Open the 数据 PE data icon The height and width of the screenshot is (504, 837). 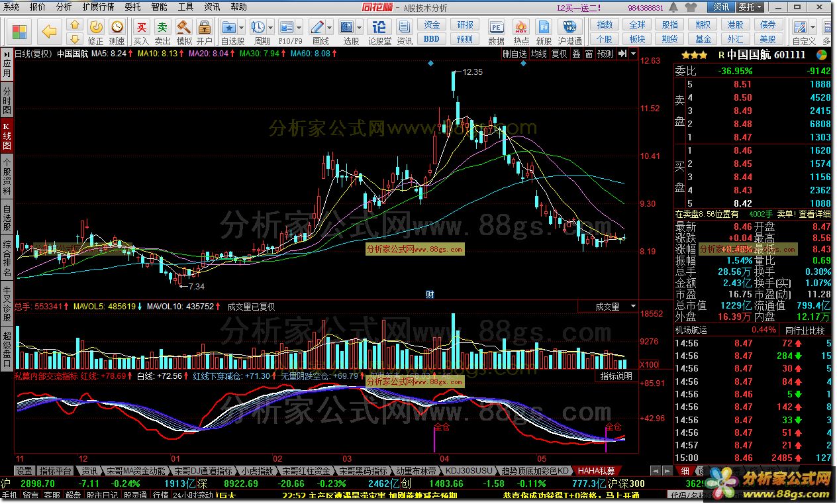point(496,27)
